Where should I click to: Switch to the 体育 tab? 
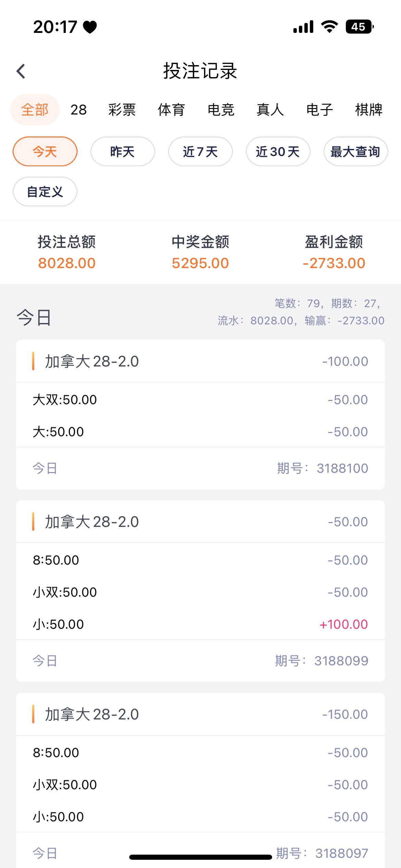click(x=171, y=110)
